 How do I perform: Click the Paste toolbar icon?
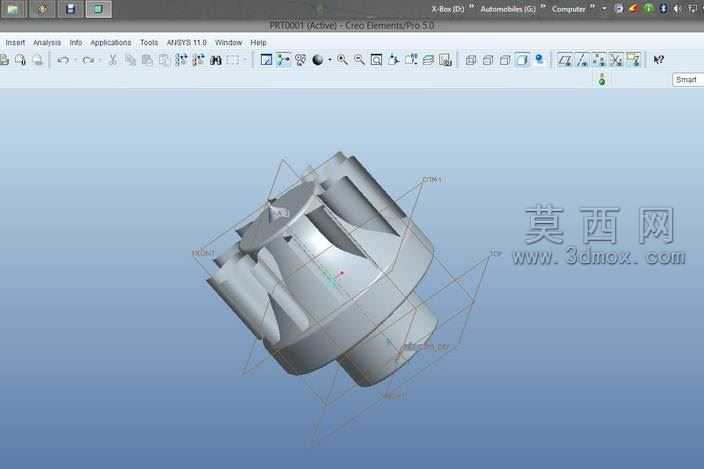coord(147,60)
